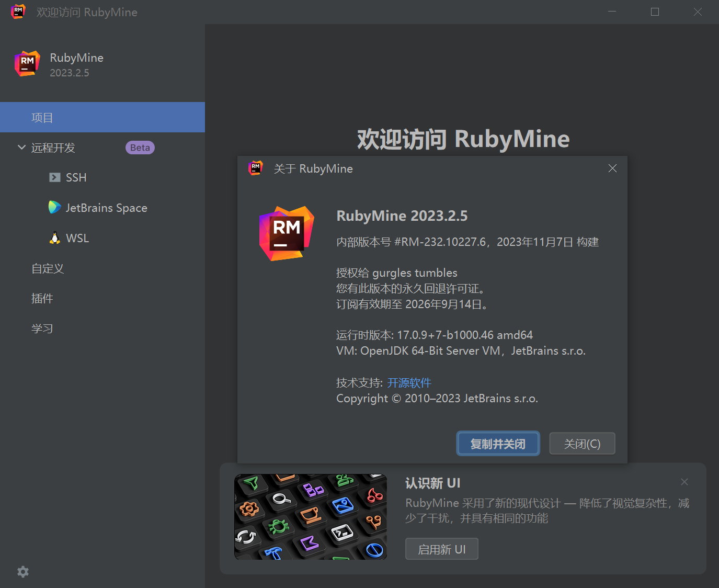The height and width of the screenshot is (588, 719).
Task: Click the 启用新 UI button
Action: tap(441, 549)
